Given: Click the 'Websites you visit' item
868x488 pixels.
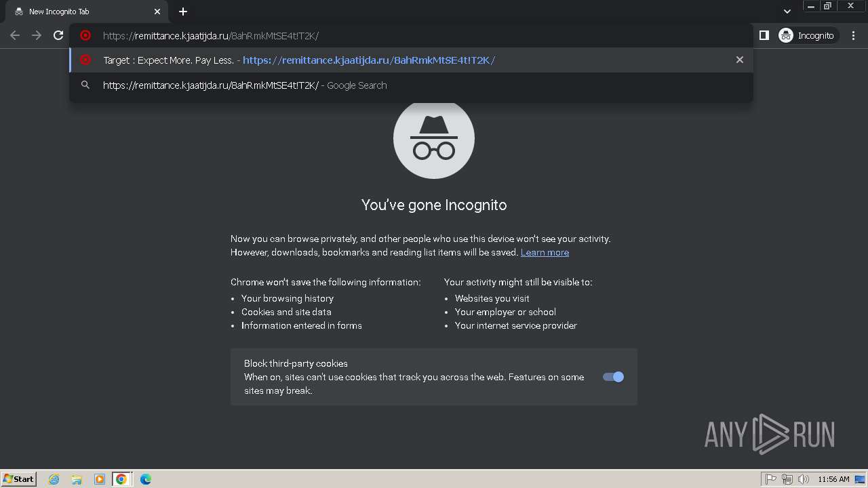Looking at the screenshot, I should [492, 298].
